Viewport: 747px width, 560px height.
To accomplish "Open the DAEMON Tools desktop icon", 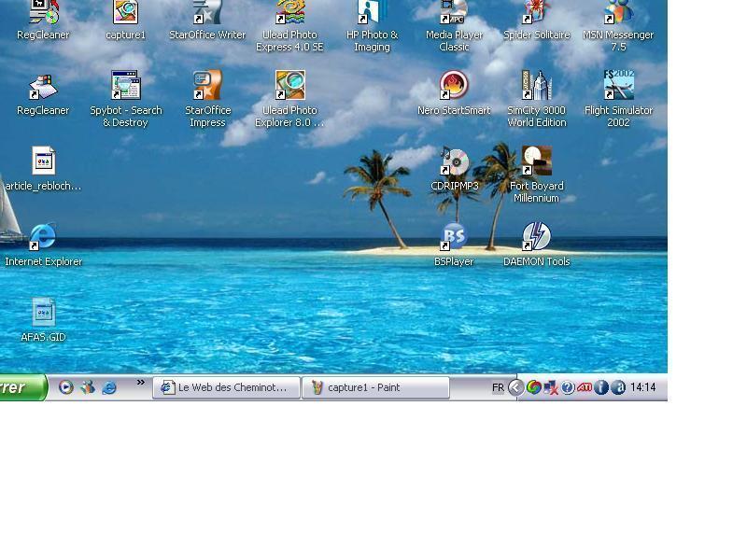I will 536,237.
